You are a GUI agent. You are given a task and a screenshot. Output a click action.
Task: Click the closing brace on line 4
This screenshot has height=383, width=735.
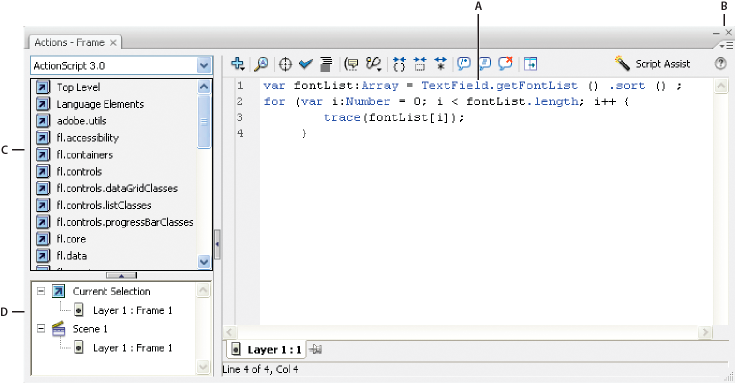click(304, 134)
